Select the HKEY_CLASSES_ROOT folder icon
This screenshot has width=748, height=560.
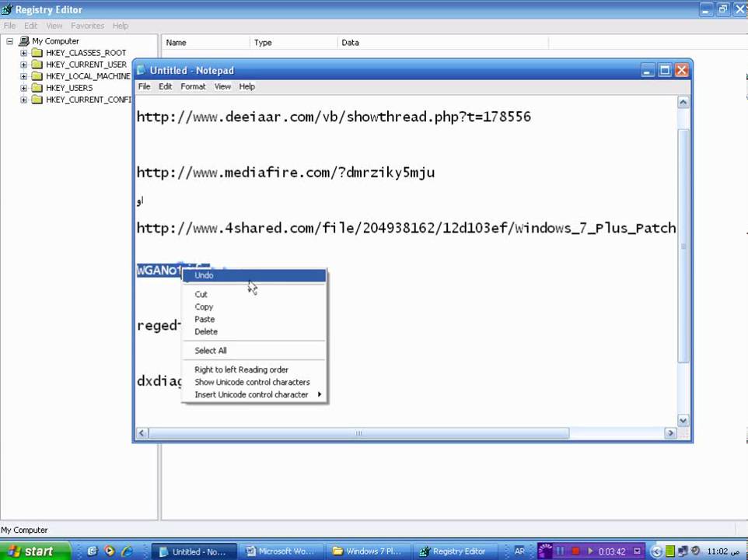pyautogui.click(x=37, y=52)
